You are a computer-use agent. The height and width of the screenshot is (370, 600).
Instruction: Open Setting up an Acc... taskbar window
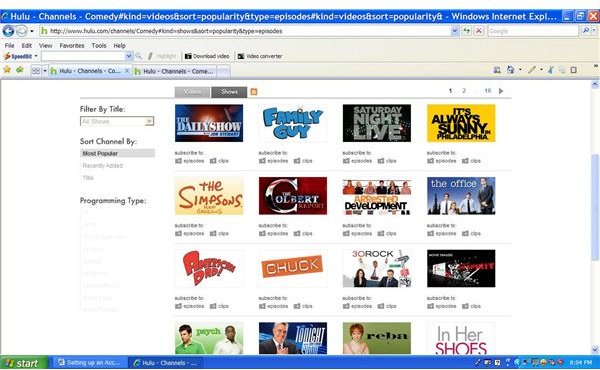(x=90, y=363)
